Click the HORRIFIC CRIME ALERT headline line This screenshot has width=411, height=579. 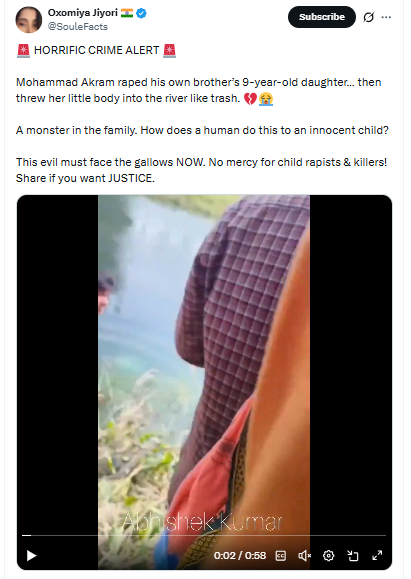(96, 50)
